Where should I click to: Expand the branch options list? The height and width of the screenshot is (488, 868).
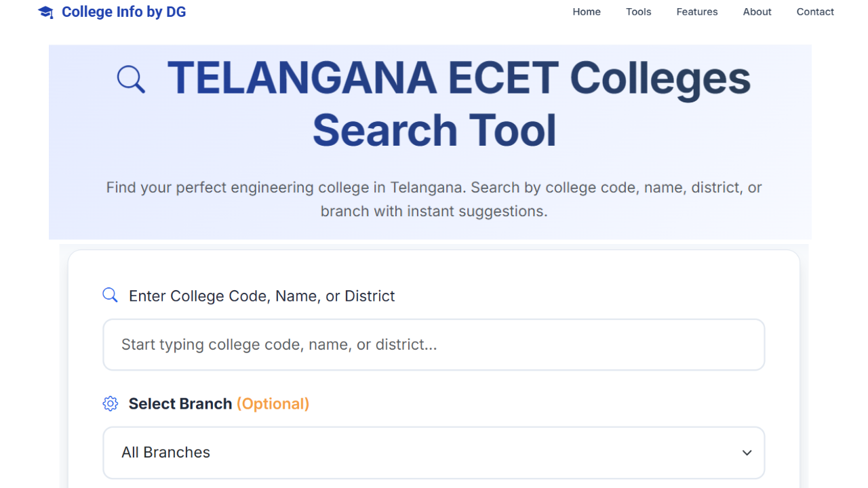click(433, 452)
